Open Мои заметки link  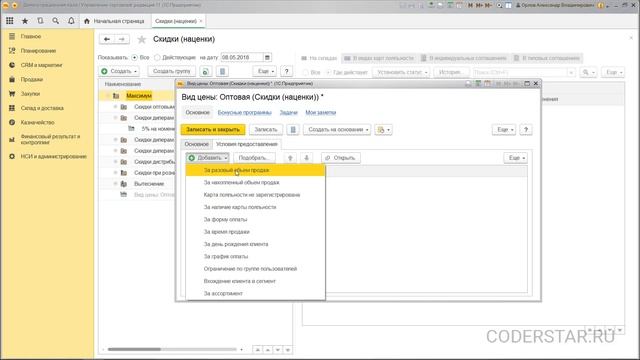pos(321,113)
